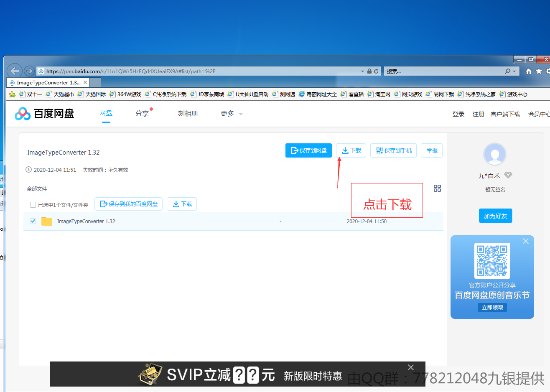This screenshot has height=392, width=550.
Task: Open the 测网速 bookmark
Action: click(283, 94)
